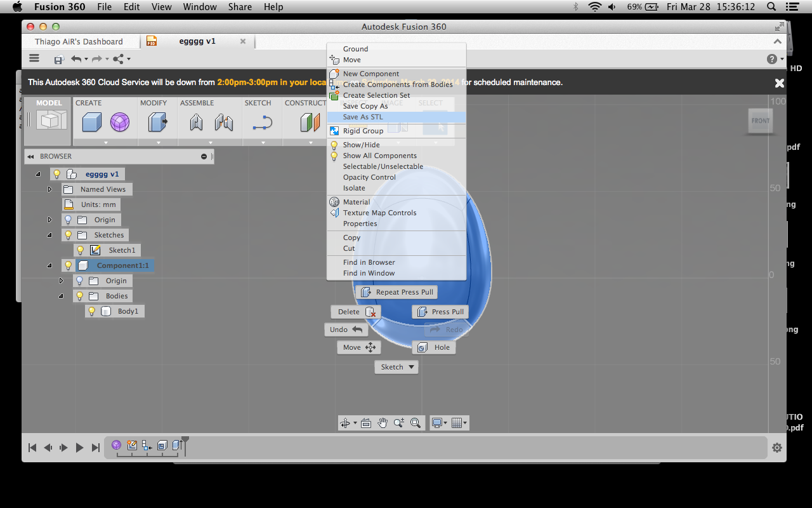This screenshot has height=508, width=812.
Task: Click the Hole marking menu button
Action: [435, 347]
